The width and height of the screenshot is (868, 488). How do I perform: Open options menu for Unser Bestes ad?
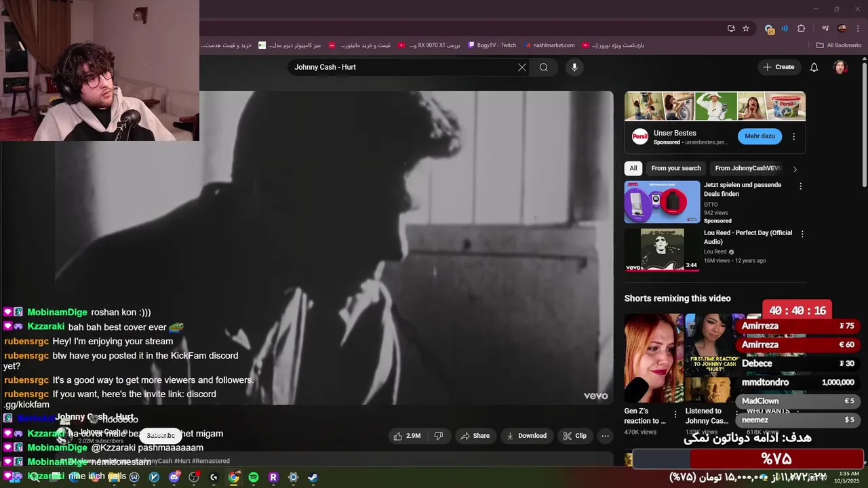click(794, 136)
